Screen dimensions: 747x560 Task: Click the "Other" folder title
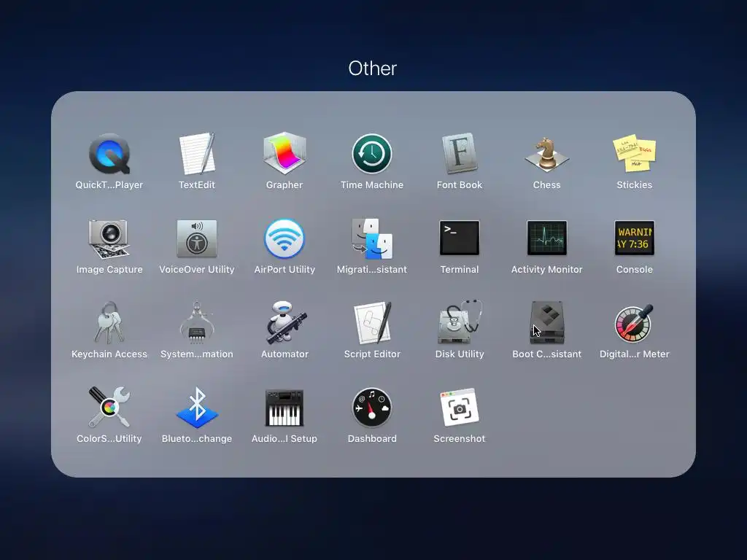[x=373, y=69]
